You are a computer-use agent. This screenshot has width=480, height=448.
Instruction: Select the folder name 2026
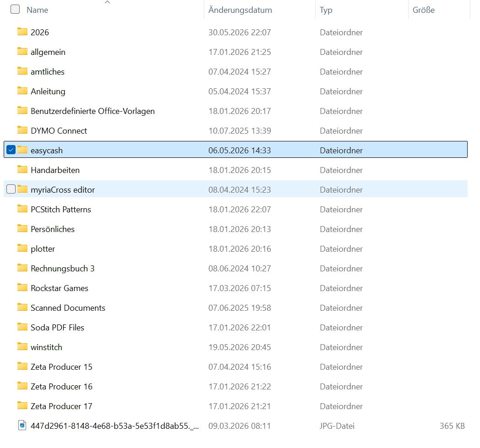point(40,32)
